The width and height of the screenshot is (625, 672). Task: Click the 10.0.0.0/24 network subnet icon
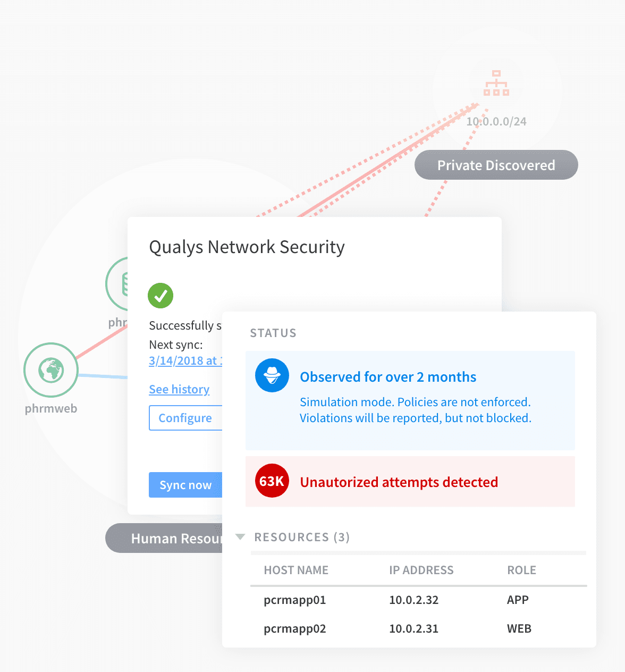coord(496,83)
